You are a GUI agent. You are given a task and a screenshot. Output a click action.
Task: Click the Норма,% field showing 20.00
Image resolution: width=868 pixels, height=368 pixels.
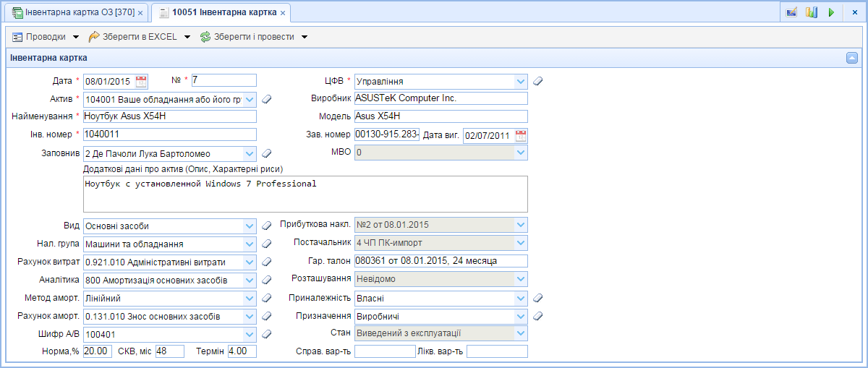[98, 351]
